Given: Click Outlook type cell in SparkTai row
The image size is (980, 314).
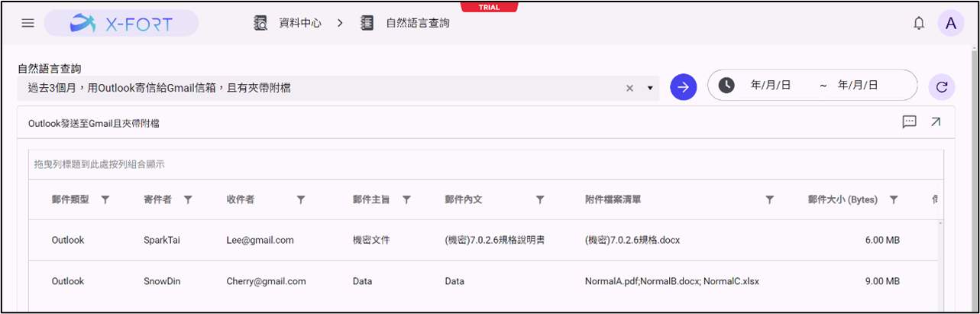Looking at the screenshot, I should tap(68, 240).
